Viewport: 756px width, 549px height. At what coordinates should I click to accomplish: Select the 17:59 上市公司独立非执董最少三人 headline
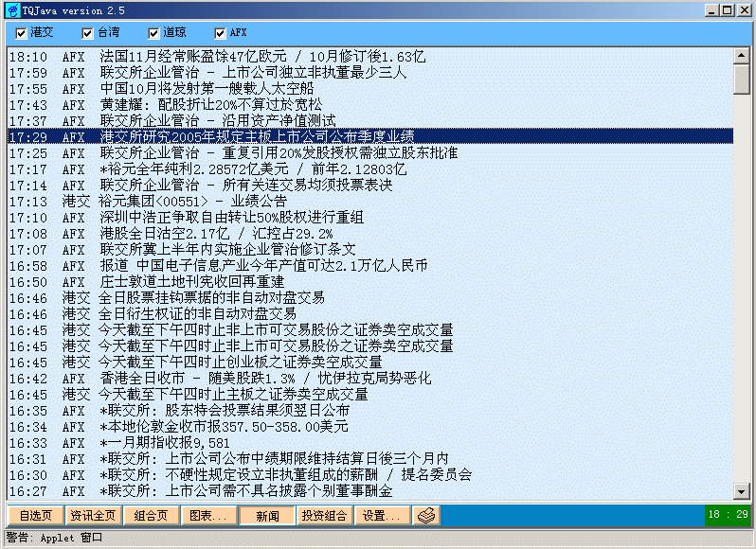370,73
